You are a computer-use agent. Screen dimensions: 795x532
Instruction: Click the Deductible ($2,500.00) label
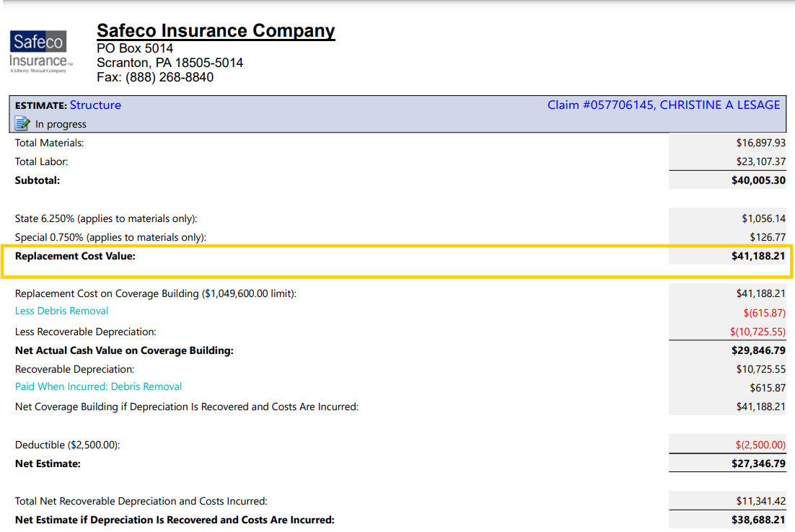pos(67,445)
